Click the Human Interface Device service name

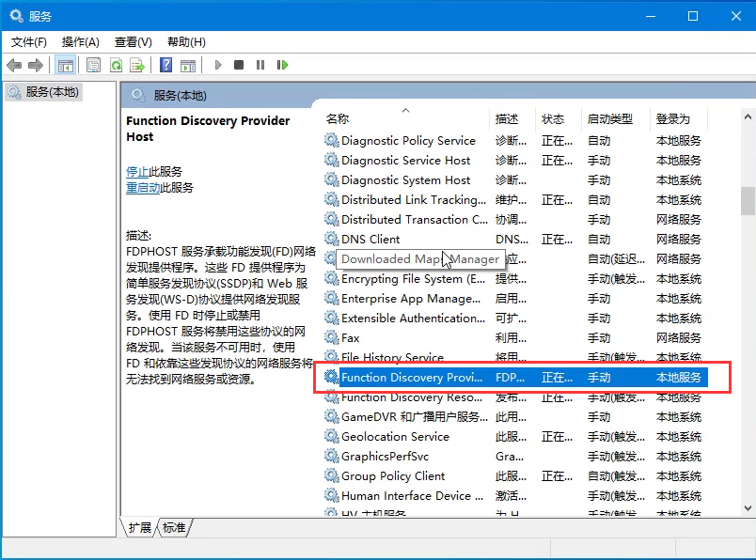click(412, 495)
